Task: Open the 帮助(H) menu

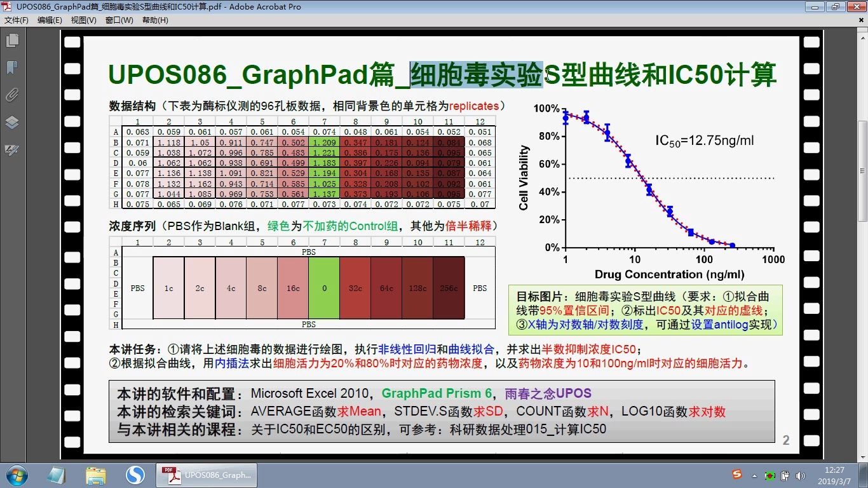Action: click(x=155, y=20)
